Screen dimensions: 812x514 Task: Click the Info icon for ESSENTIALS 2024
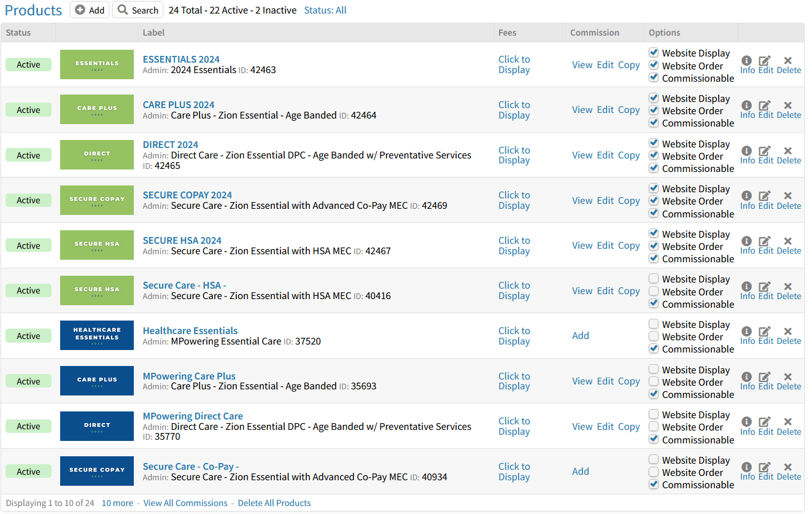747,61
